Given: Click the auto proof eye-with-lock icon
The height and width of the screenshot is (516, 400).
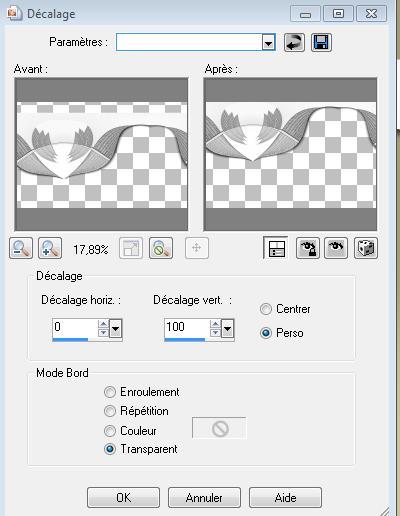Looking at the screenshot, I should 308,248.
